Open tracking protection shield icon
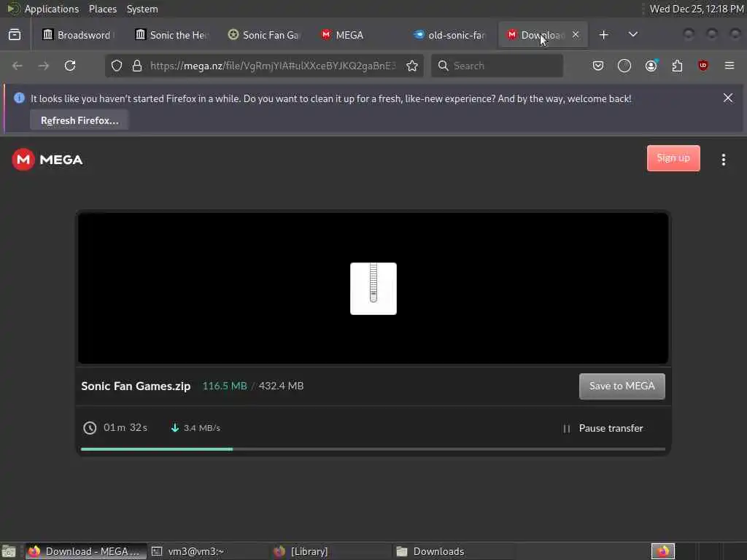The height and width of the screenshot is (560, 747). coord(117,66)
